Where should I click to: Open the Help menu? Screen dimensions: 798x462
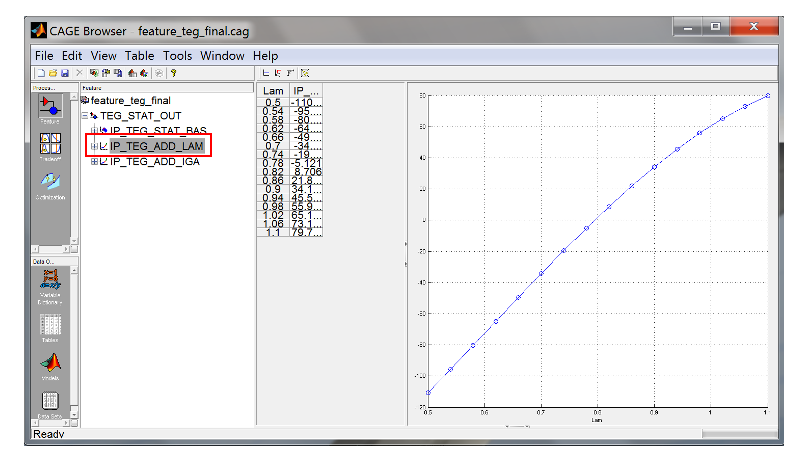point(265,56)
